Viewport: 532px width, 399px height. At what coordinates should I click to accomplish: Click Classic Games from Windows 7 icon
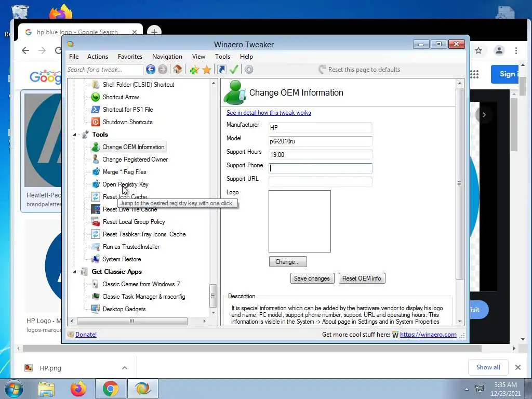pos(96,284)
